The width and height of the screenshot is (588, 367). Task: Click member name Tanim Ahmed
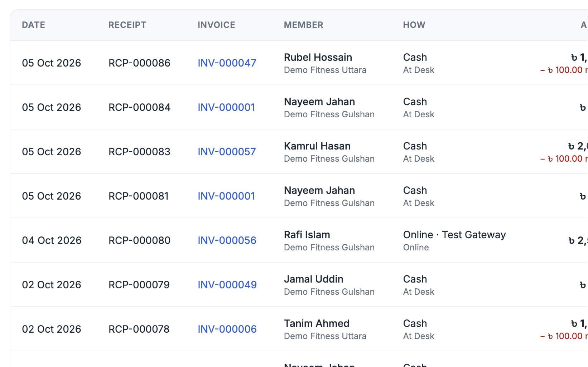[317, 323]
